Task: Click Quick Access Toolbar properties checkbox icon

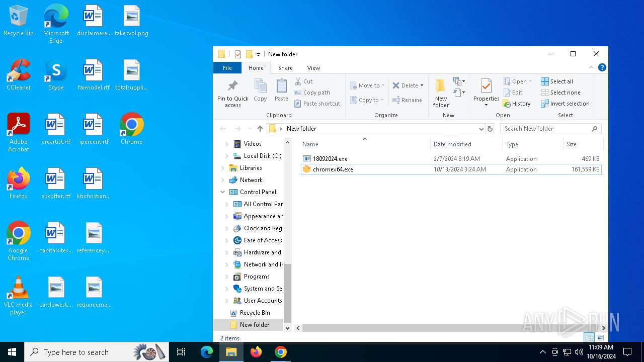Action: [238, 54]
